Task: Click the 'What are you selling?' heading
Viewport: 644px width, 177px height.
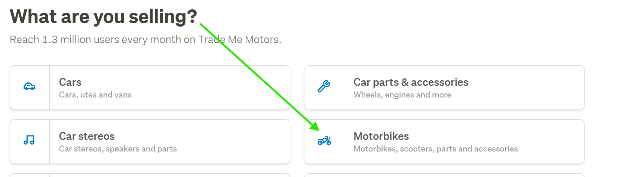Action: [103, 17]
